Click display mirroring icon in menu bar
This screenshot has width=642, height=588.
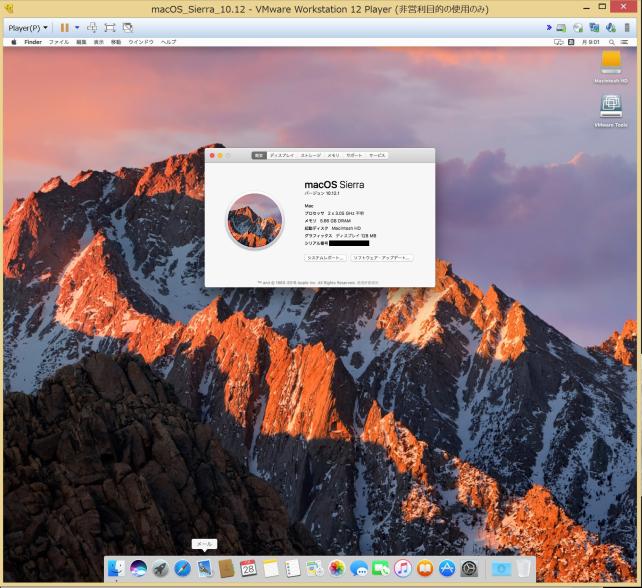click(x=558, y=42)
